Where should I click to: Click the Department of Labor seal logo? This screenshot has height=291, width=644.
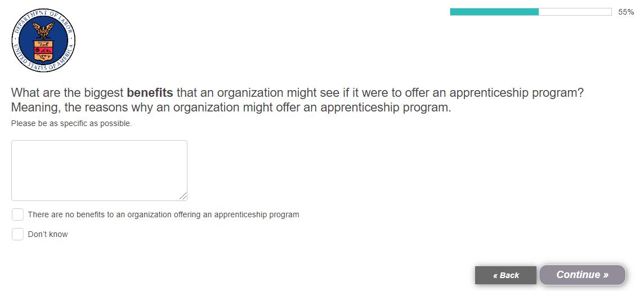point(43,40)
